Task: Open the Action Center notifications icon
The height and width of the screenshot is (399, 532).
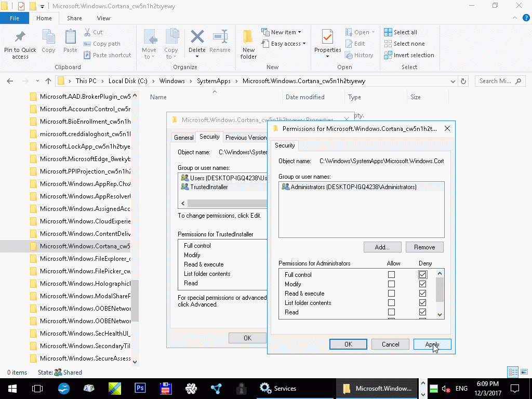Action: 515,389
